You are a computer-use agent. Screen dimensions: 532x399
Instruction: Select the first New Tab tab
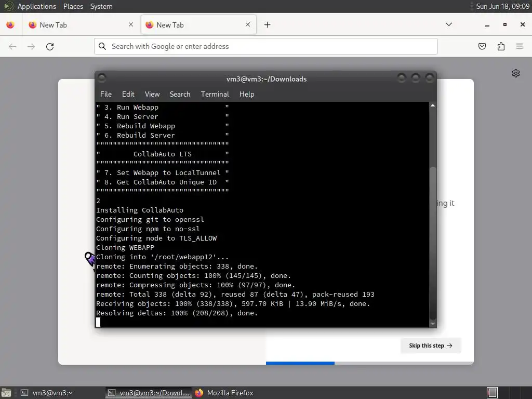click(81, 25)
